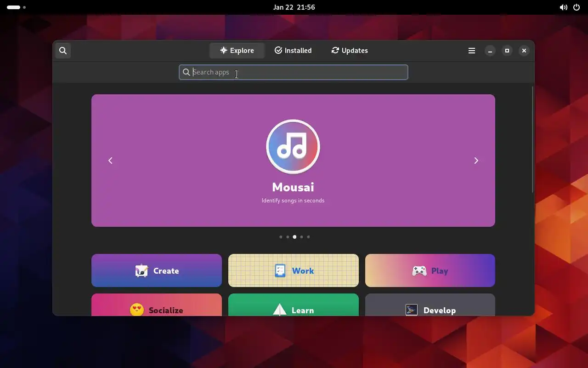Click the volume icon in top bar
The height and width of the screenshot is (368, 588).
click(x=563, y=7)
